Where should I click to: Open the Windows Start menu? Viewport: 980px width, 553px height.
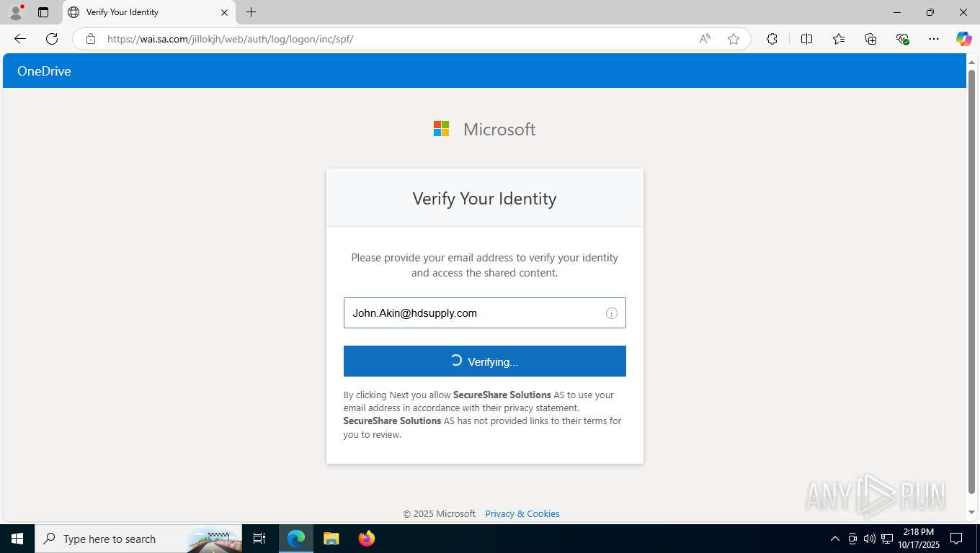point(17,539)
